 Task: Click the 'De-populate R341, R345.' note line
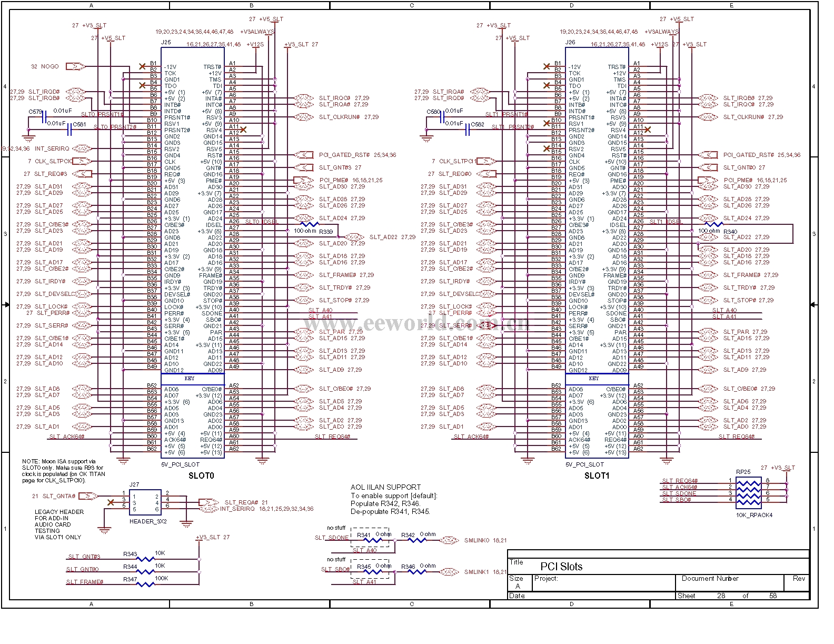(390, 511)
